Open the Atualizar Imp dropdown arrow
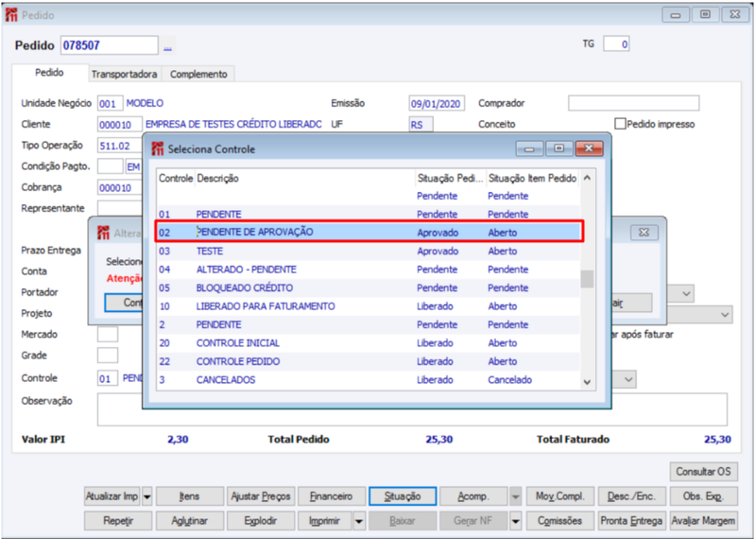The width and height of the screenshot is (756, 539). [x=147, y=496]
